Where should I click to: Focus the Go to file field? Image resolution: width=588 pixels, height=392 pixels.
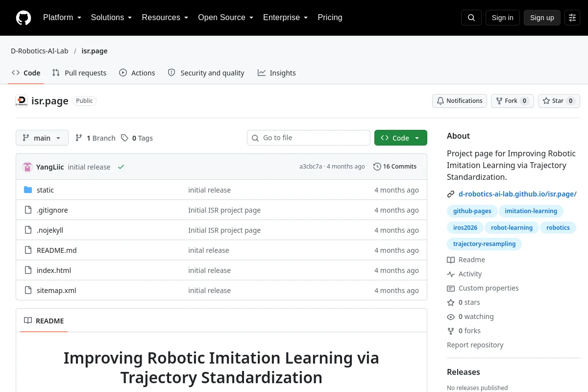309,138
